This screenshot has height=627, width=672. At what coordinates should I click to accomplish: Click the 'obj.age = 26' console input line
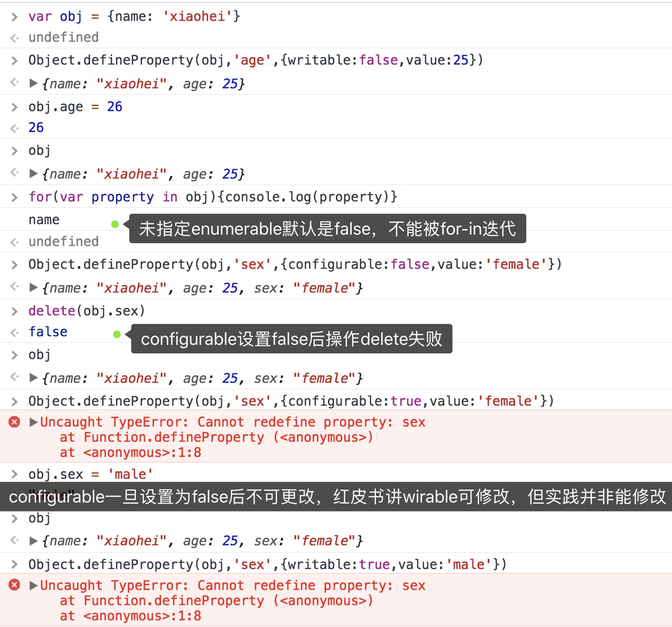(75, 107)
